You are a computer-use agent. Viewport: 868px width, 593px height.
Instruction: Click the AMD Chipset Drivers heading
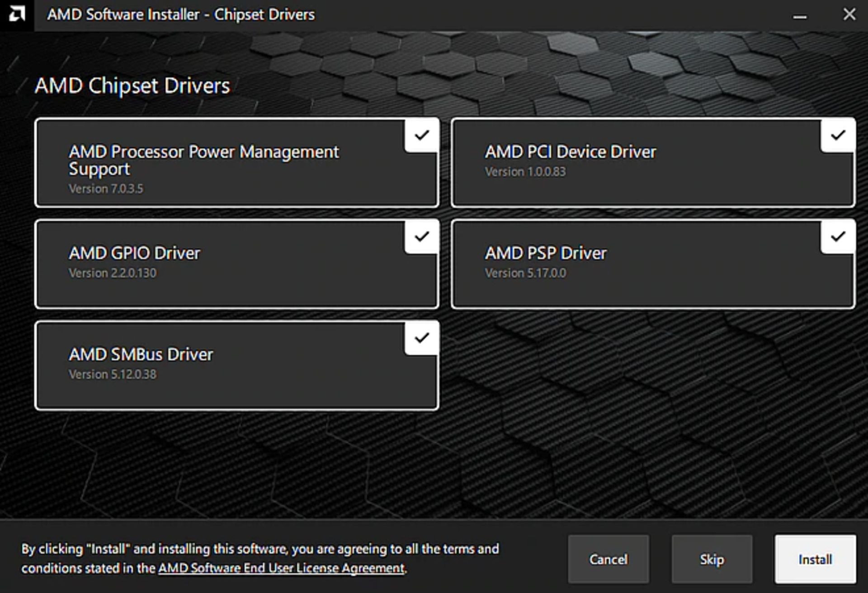pyautogui.click(x=132, y=85)
